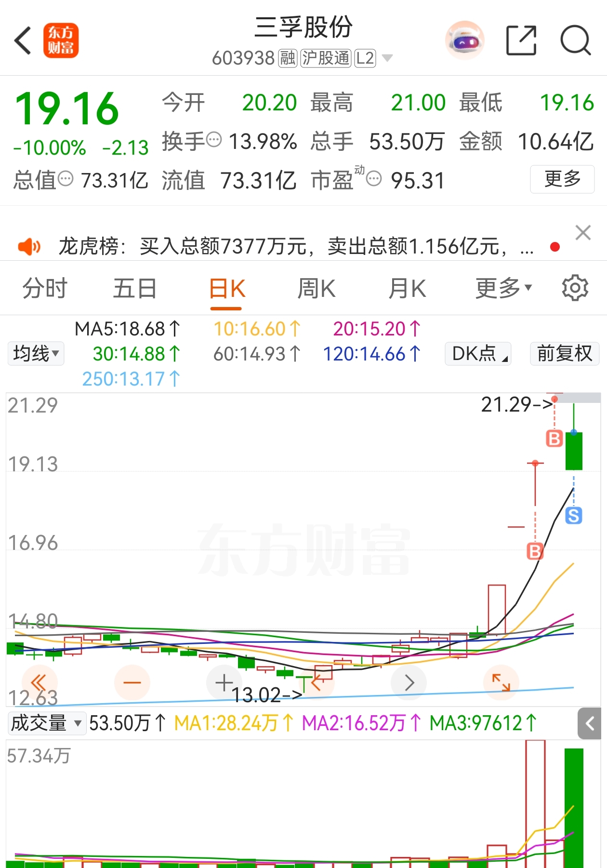Tap the 120:14.66 moving average label

tap(372, 354)
